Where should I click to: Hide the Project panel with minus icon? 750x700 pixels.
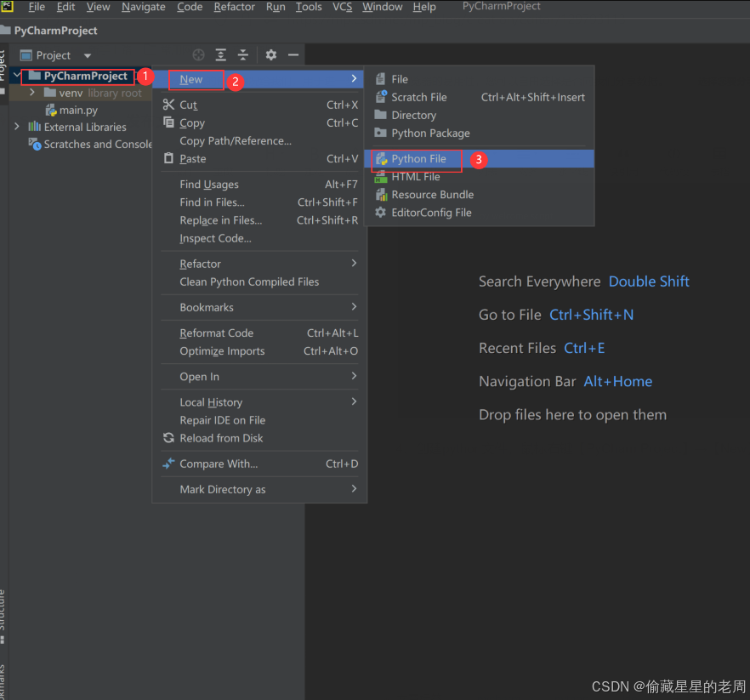[293, 55]
